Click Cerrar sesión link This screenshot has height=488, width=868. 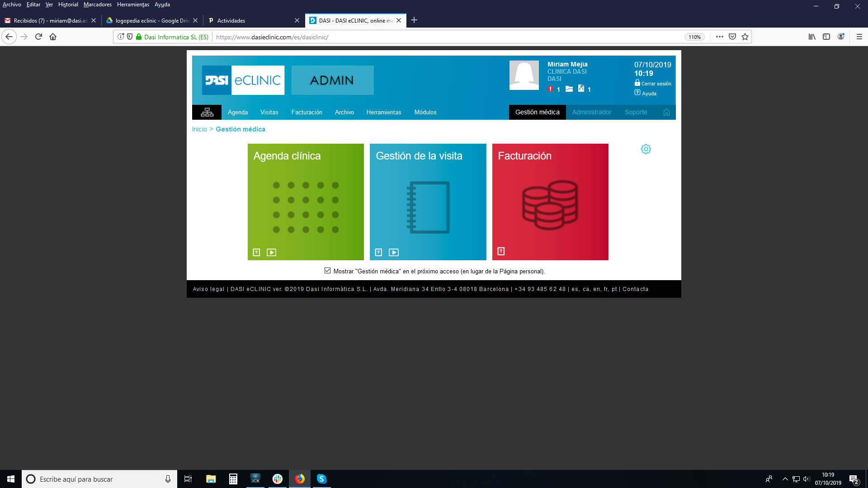tap(656, 84)
